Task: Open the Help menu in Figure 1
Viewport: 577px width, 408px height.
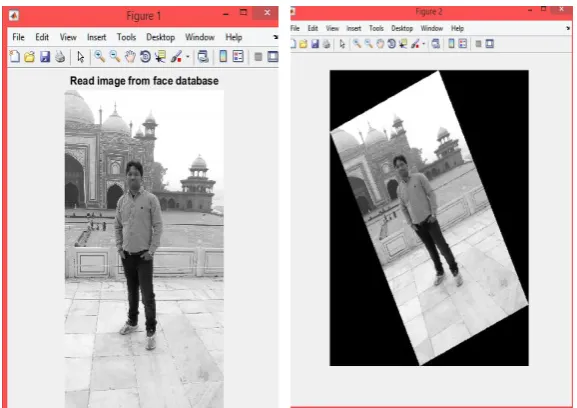Action: [x=234, y=37]
